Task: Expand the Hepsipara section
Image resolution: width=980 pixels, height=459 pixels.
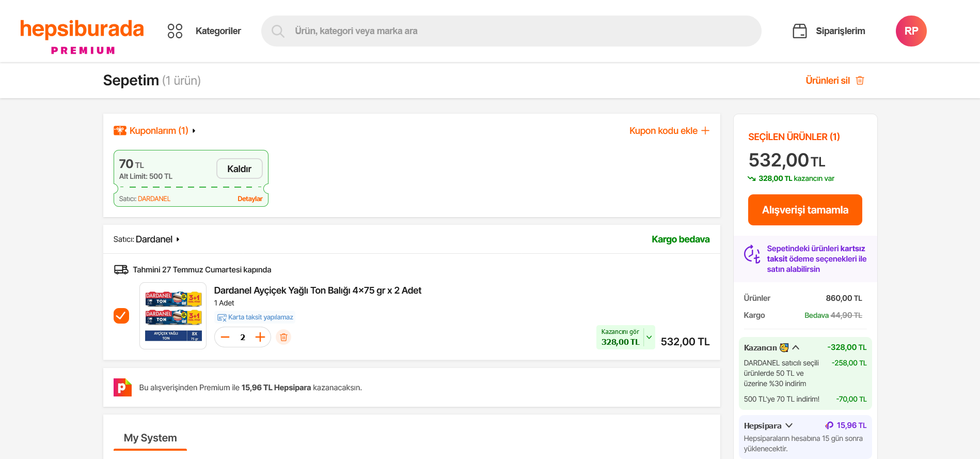Action: pyautogui.click(x=789, y=425)
